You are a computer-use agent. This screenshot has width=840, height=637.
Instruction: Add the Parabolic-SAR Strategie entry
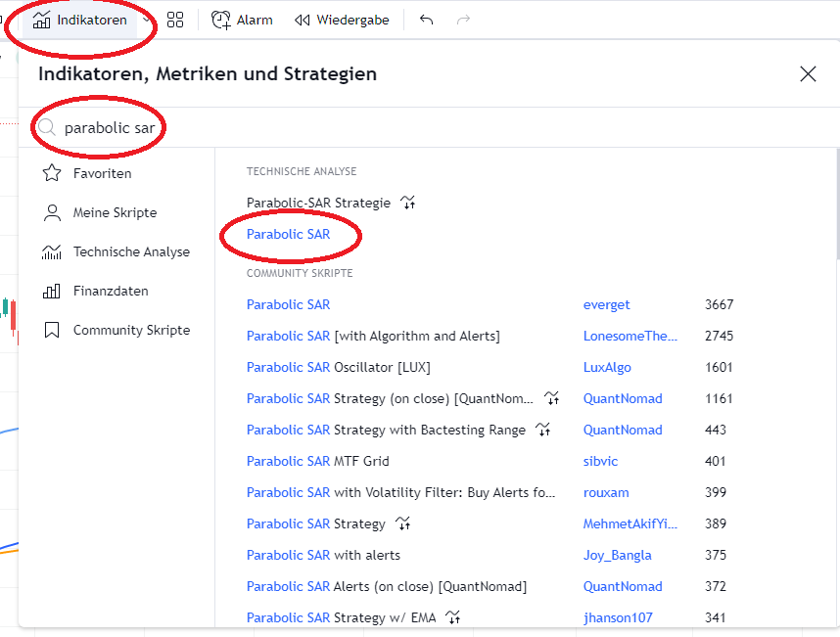pos(318,203)
